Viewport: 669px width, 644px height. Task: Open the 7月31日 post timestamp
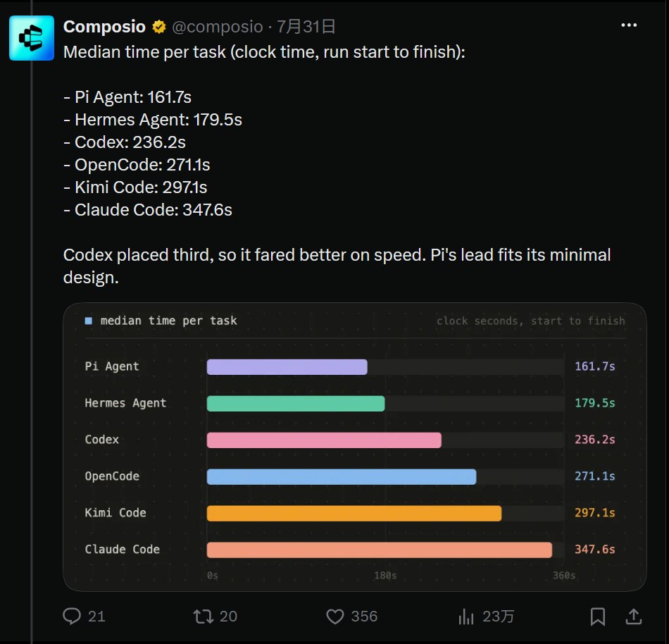[306, 27]
